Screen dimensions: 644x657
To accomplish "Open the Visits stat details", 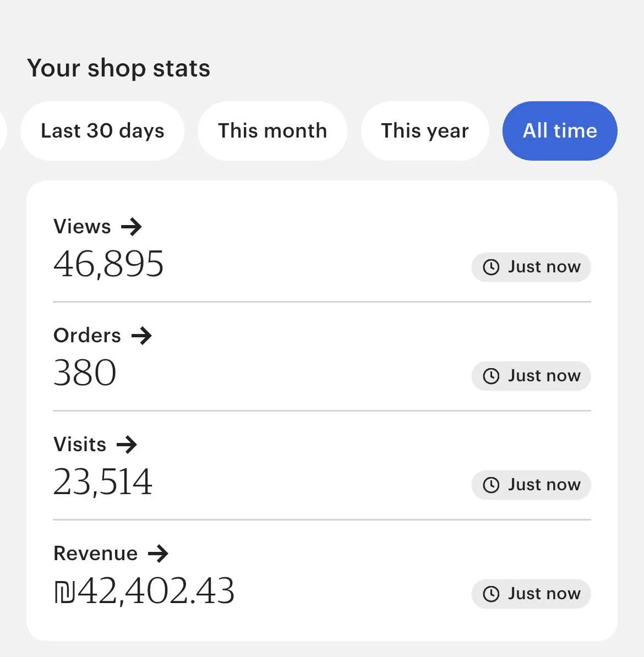I will [80, 445].
